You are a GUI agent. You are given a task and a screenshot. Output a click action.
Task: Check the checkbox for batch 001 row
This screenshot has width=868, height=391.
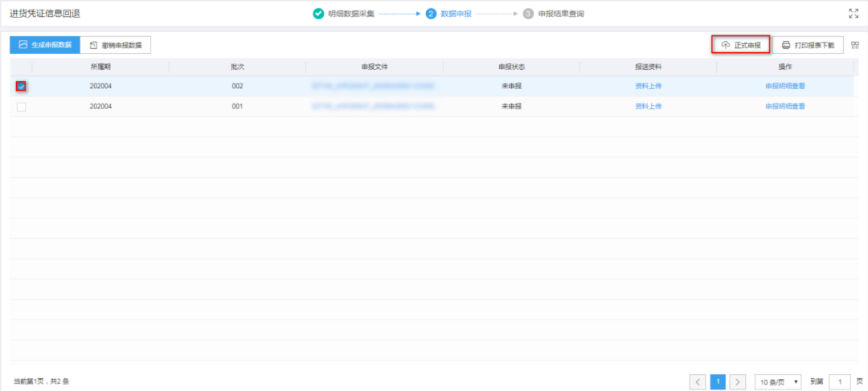(21, 107)
